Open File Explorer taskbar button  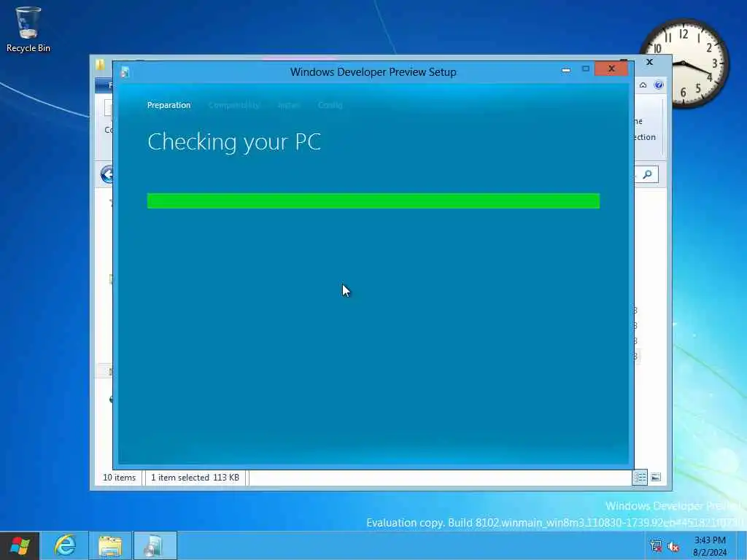point(110,545)
